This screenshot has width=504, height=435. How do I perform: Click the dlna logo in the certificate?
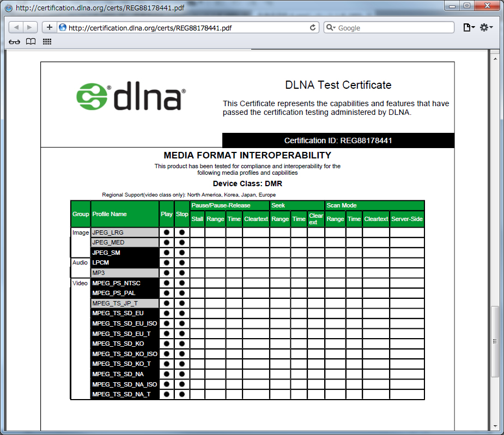131,96
